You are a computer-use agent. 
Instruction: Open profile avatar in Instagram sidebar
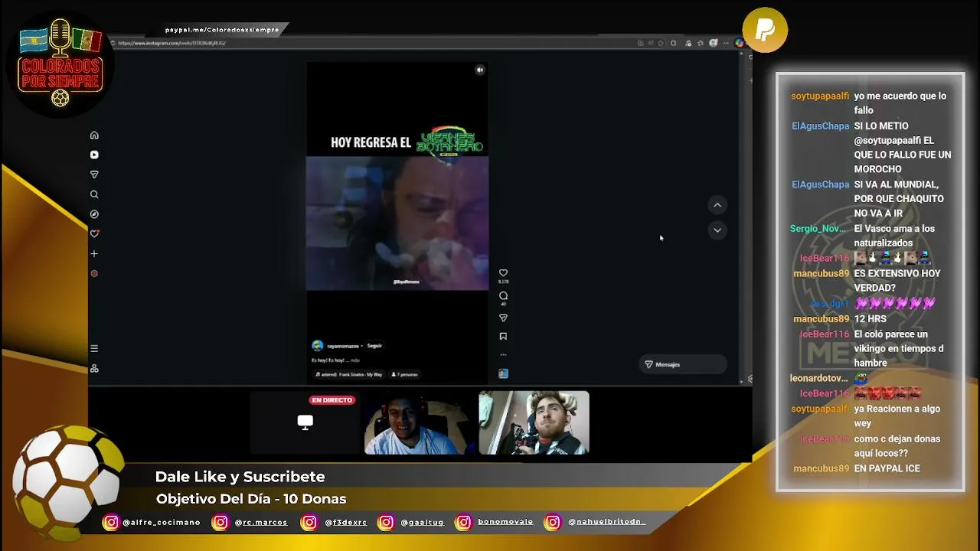click(94, 273)
